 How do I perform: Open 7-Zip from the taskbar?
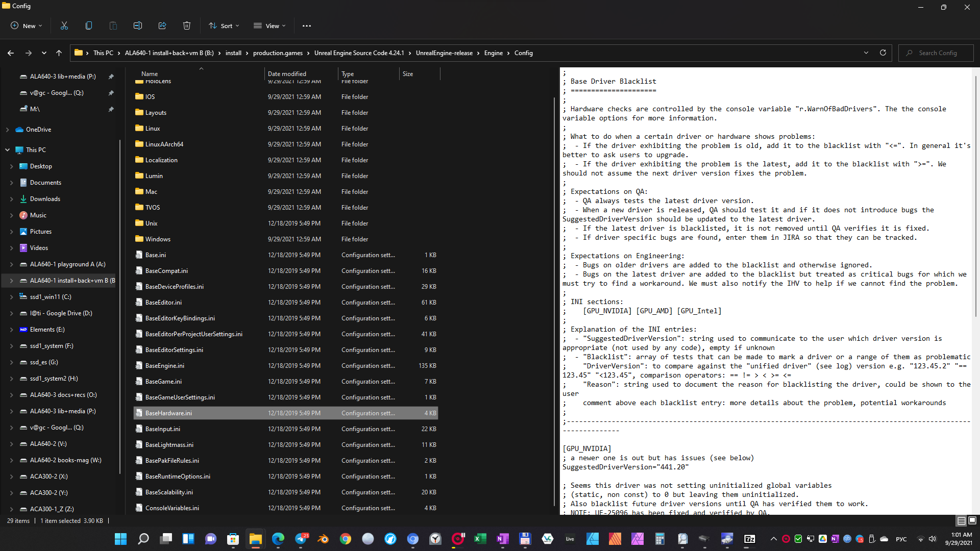750,539
